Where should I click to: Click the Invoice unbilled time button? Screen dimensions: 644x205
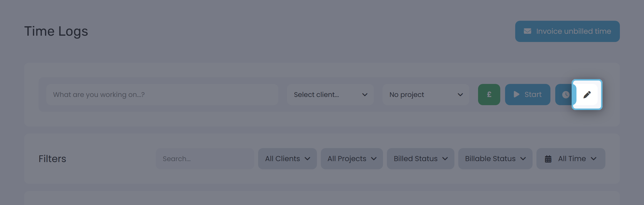567,31
